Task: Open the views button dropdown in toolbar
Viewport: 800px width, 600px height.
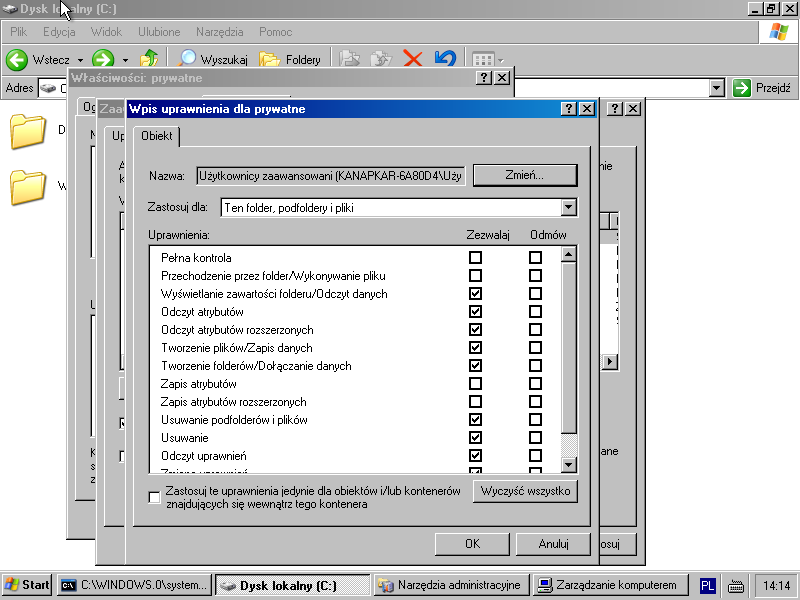Action: pyautogui.click(x=500, y=59)
